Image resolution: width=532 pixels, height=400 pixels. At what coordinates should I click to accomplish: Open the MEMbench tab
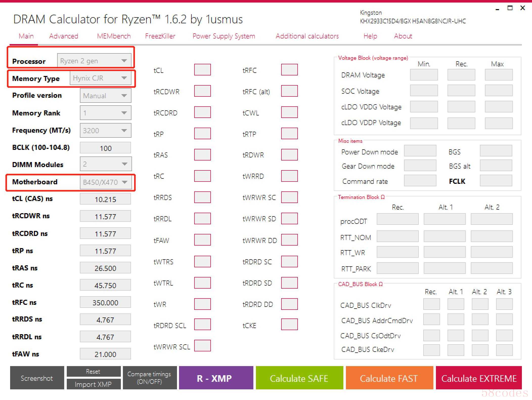coord(114,36)
